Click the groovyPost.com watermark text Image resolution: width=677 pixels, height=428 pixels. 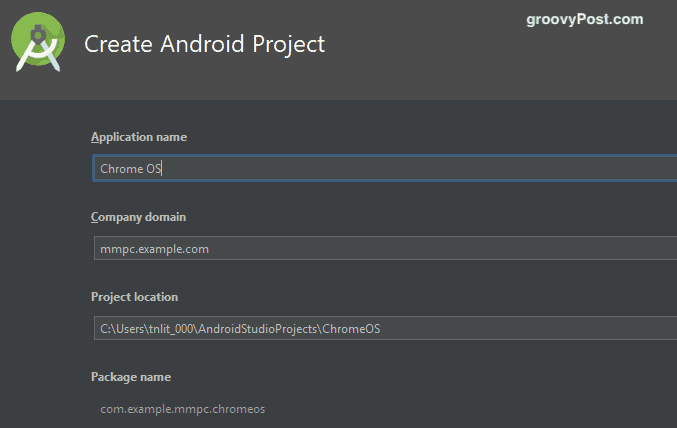[x=585, y=19]
